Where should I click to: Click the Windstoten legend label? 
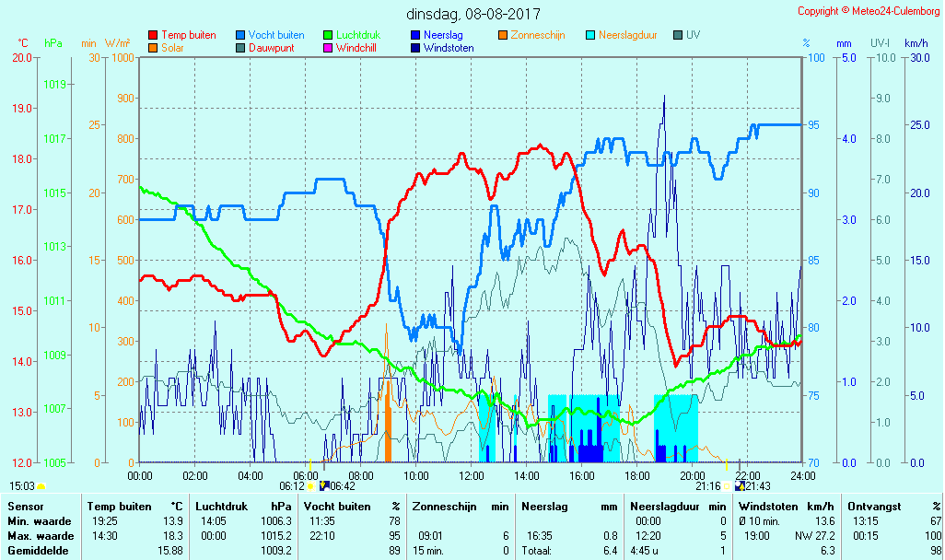tap(449, 48)
